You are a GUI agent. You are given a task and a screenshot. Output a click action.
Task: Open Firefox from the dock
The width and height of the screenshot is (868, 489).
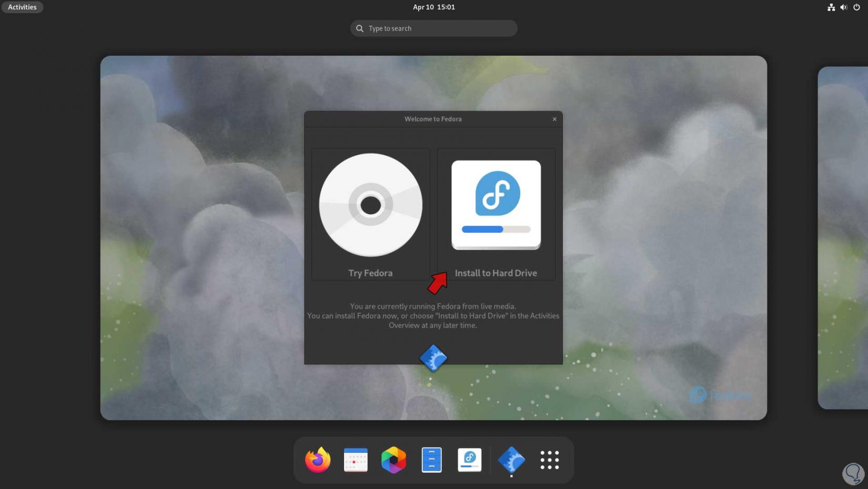[318, 460]
